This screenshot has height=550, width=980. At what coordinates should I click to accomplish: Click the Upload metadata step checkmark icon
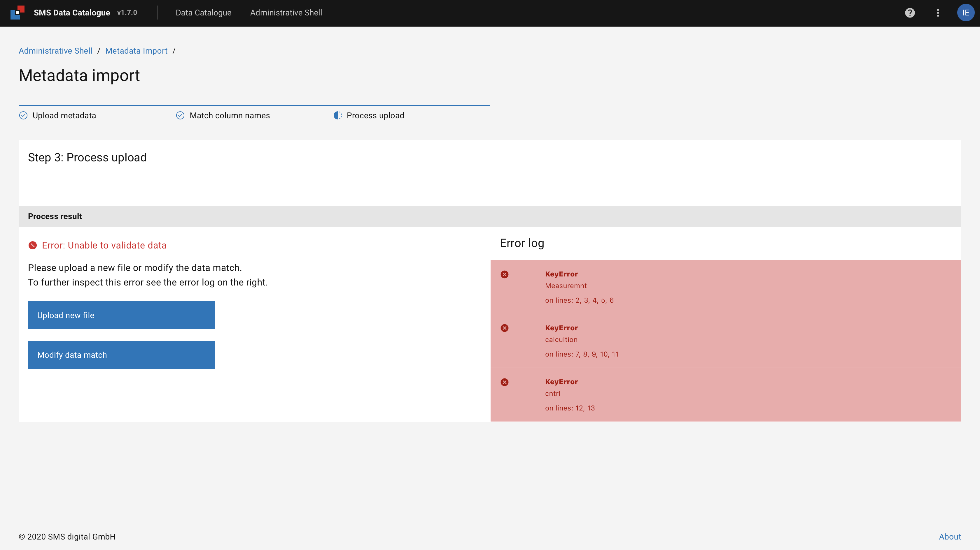pyautogui.click(x=23, y=116)
